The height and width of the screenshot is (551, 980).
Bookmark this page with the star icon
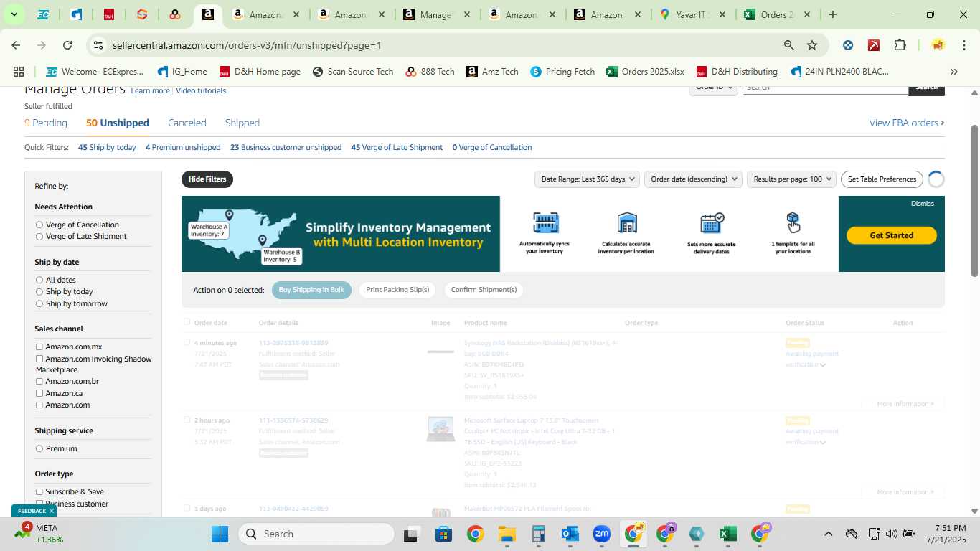(812, 45)
